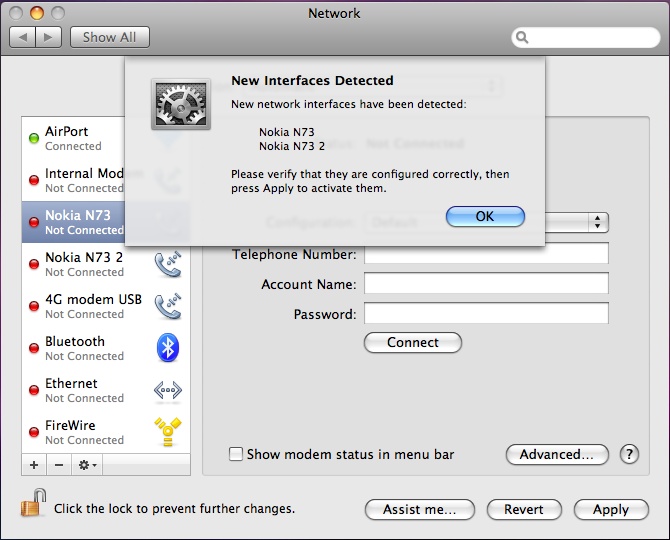Click 'Network' window title text

pos(335,13)
